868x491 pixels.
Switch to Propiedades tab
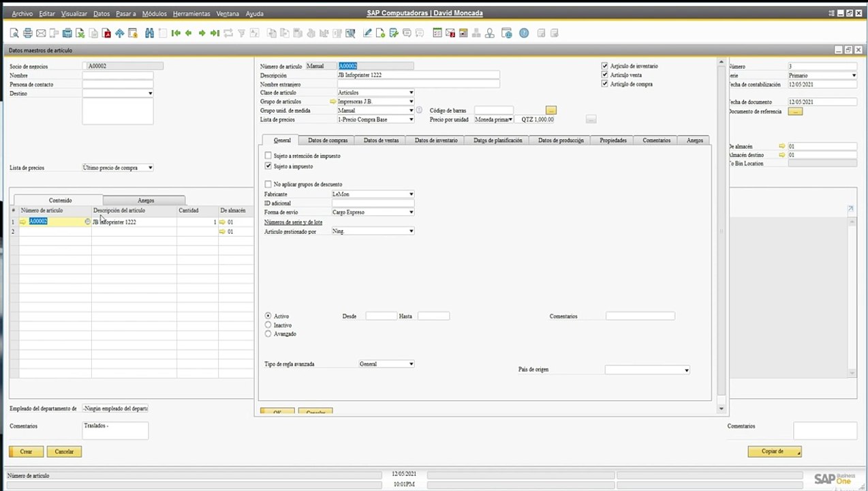tap(613, 140)
